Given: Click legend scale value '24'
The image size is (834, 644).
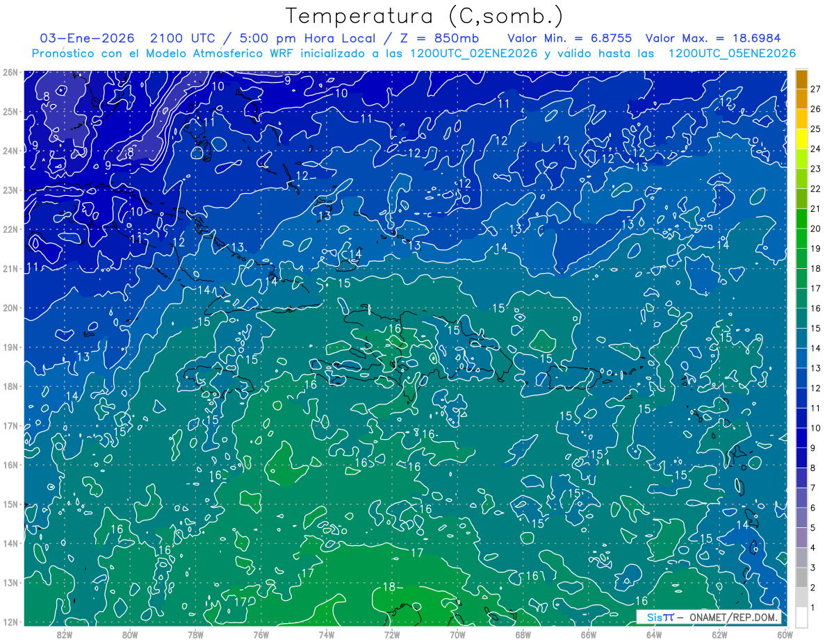Looking at the screenshot, I should [815, 149].
